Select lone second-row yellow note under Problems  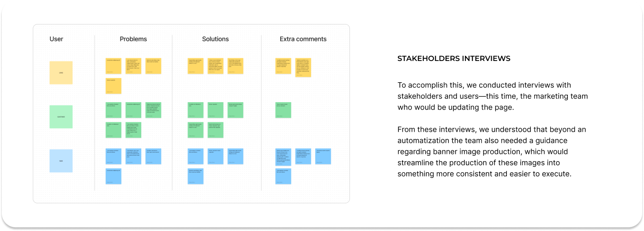[114, 86]
